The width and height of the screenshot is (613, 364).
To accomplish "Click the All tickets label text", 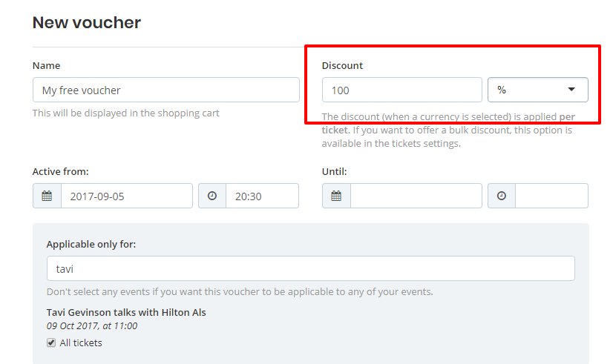I will [81, 343].
